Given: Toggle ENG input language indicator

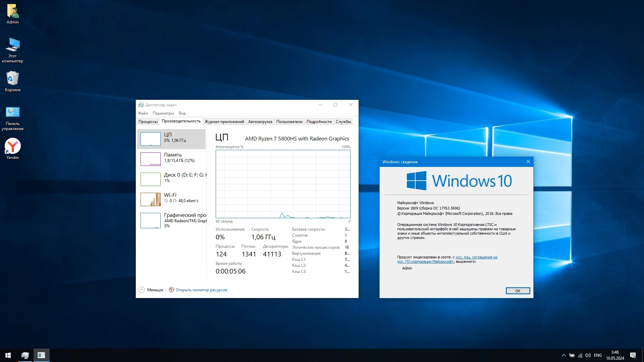Looking at the screenshot, I should coord(598,355).
